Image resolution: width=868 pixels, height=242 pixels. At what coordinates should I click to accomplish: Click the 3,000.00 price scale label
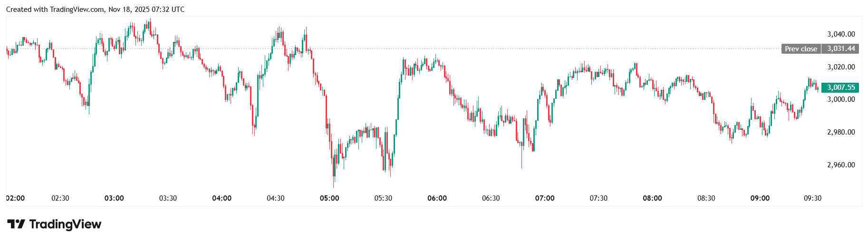click(x=841, y=99)
